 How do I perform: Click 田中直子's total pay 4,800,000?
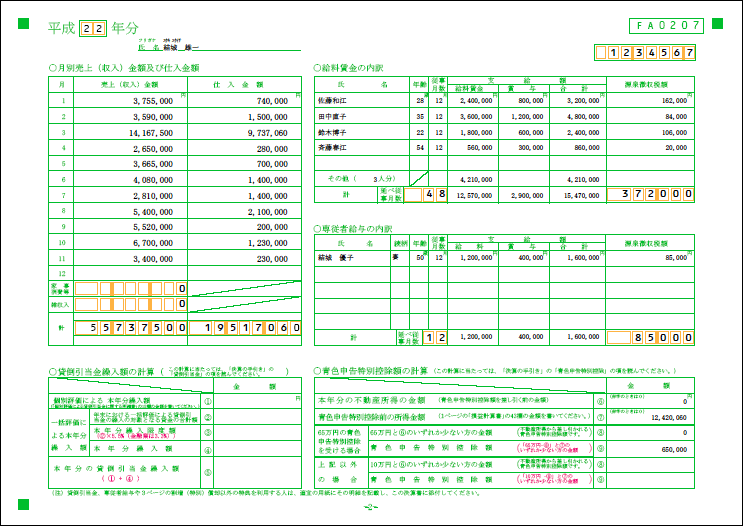tap(583, 117)
